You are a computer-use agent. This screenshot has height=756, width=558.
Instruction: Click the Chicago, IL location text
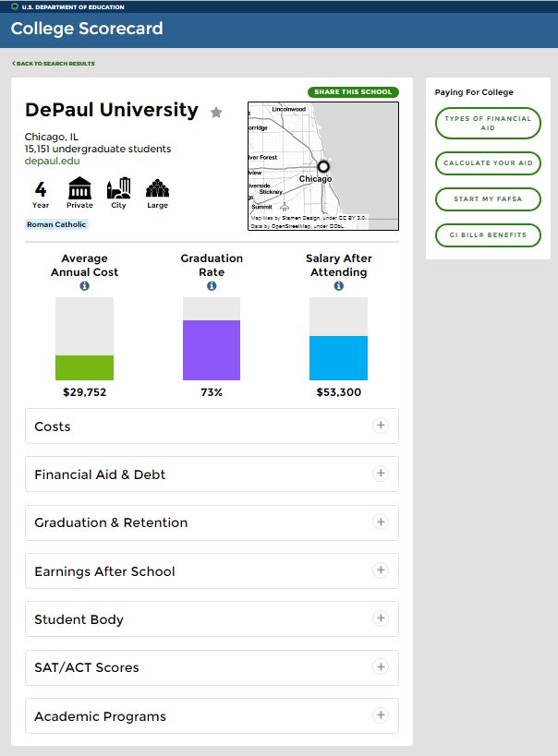pos(52,137)
